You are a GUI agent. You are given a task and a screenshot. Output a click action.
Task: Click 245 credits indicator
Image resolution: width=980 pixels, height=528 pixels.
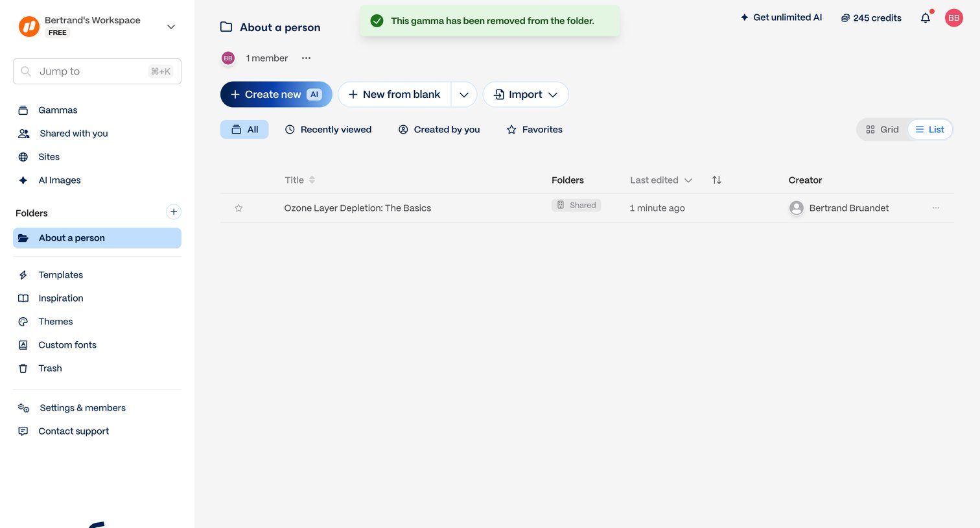871,18
